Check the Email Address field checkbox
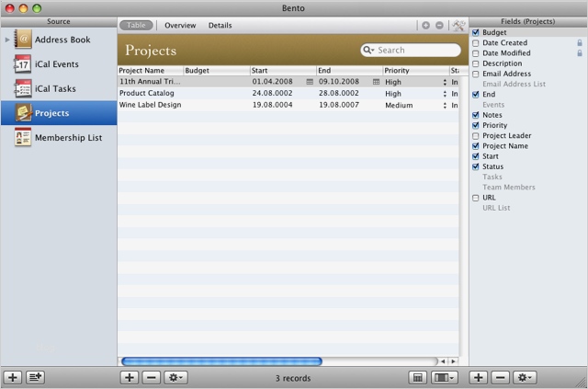588x389 pixels. pyautogui.click(x=476, y=74)
